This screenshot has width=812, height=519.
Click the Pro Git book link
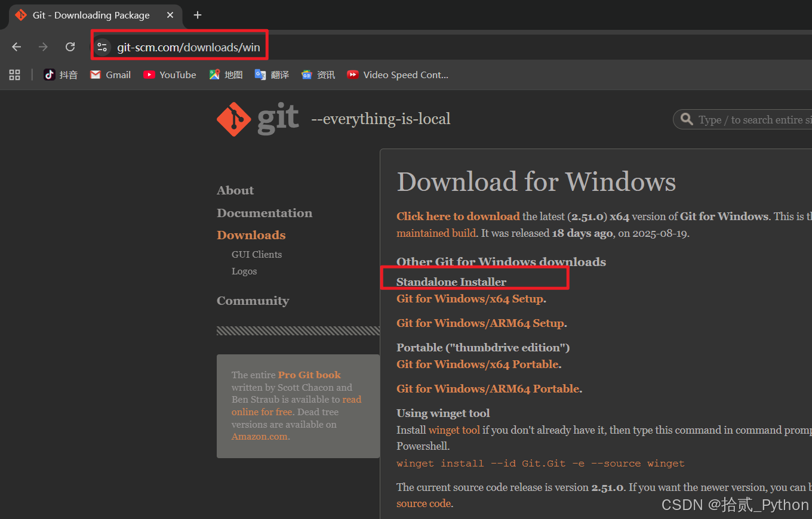[309, 375]
